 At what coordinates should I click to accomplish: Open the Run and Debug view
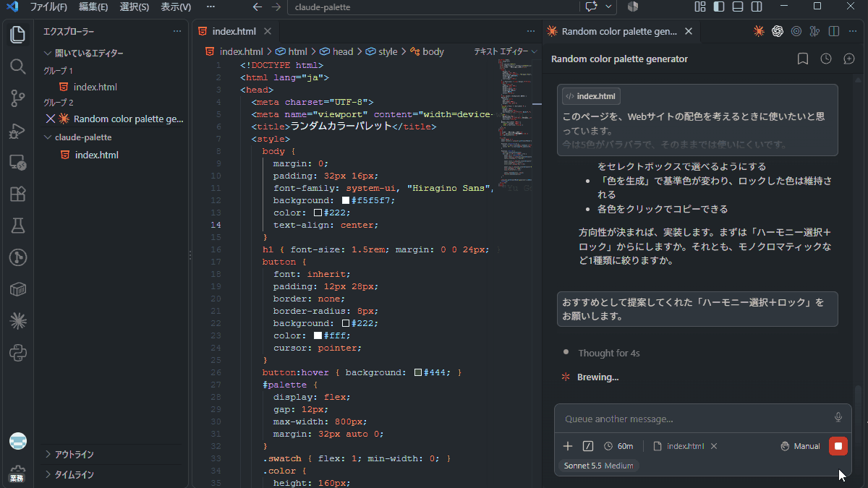pyautogui.click(x=18, y=130)
